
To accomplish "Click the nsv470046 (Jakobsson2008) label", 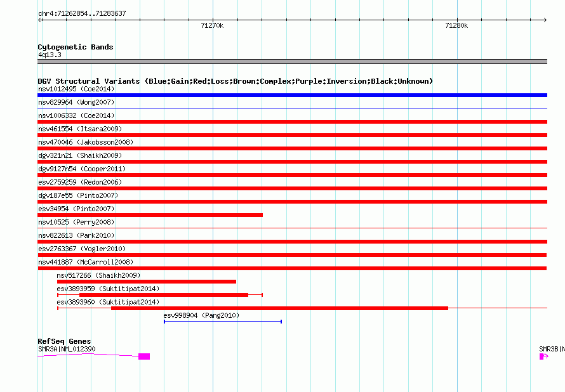I will (86, 142).
